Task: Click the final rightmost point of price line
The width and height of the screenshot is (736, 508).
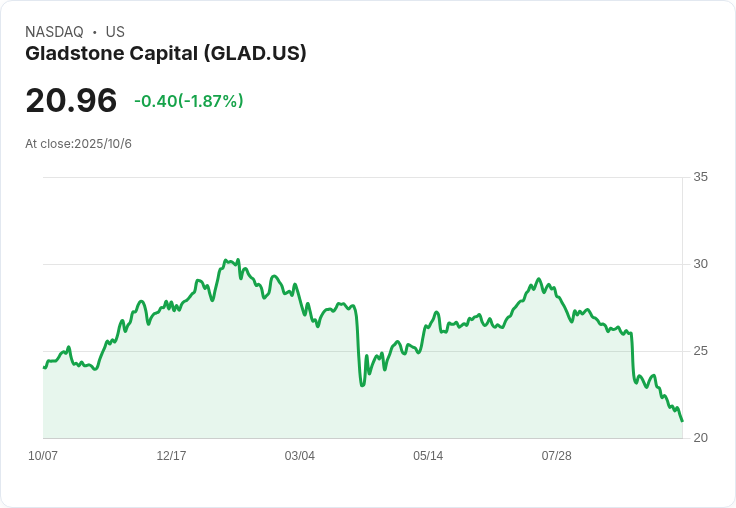Action: point(682,421)
